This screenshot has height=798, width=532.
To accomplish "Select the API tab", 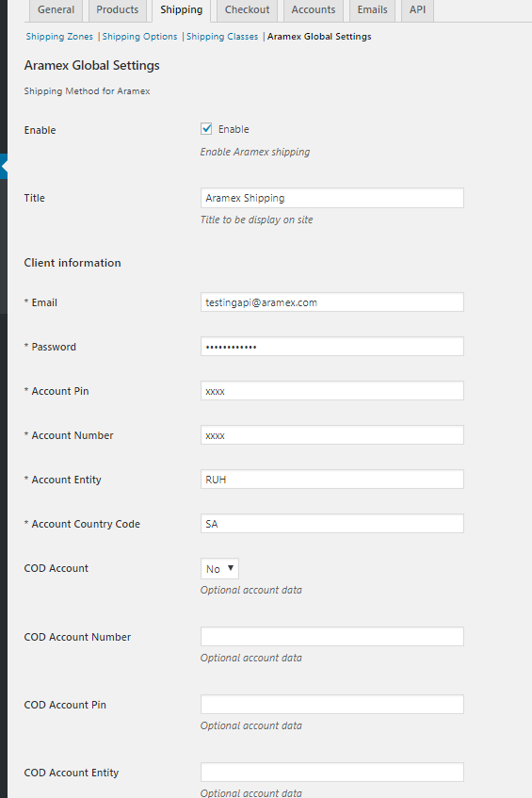I will click(417, 10).
